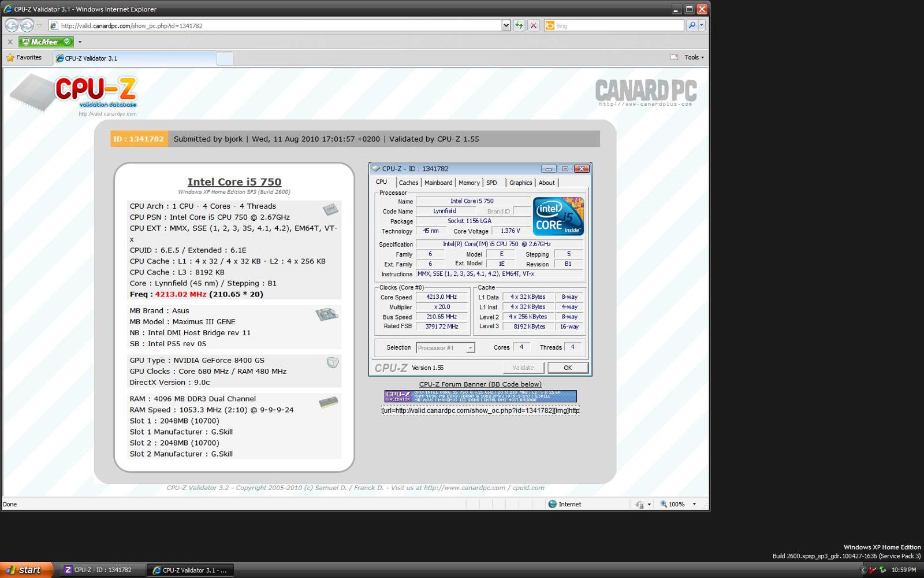Click the GPU icon beside GPU Type
The height and width of the screenshot is (578, 924).
(x=333, y=362)
